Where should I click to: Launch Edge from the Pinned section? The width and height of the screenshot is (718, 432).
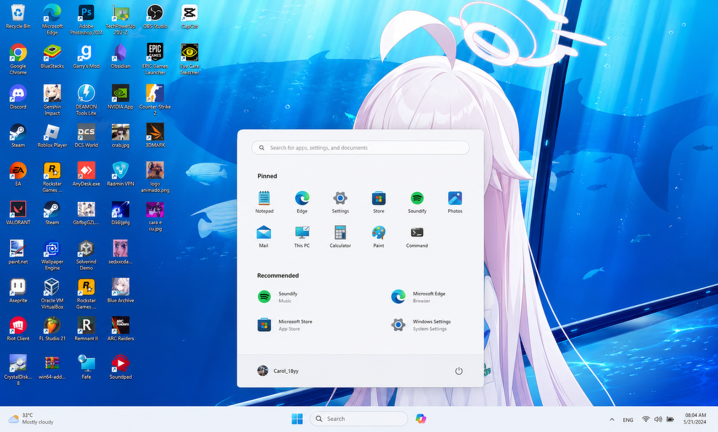302,202
